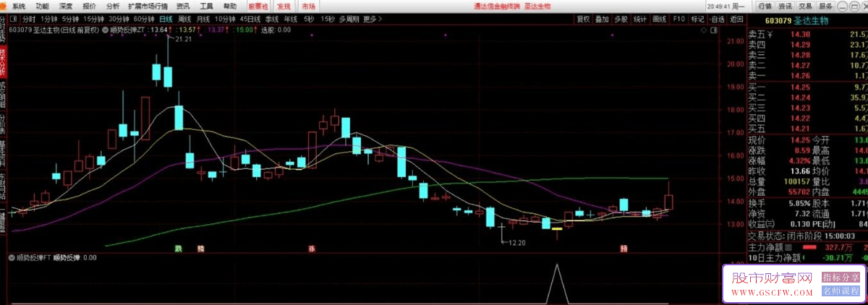Image resolution: width=868 pixels, height=305 pixels.
Task: Switch chart to 60分钟 period
Action: 145,18
